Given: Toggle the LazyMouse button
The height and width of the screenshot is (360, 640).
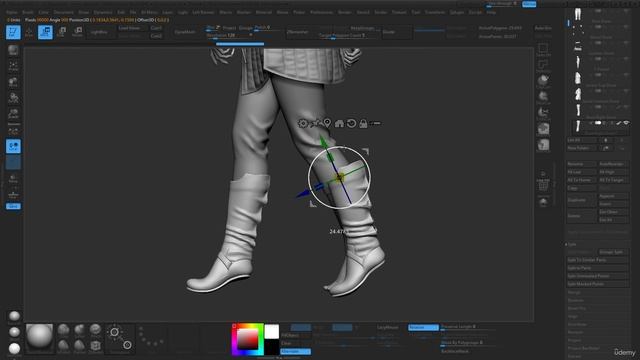Looking at the screenshot, I should click(x=387, y=327).
